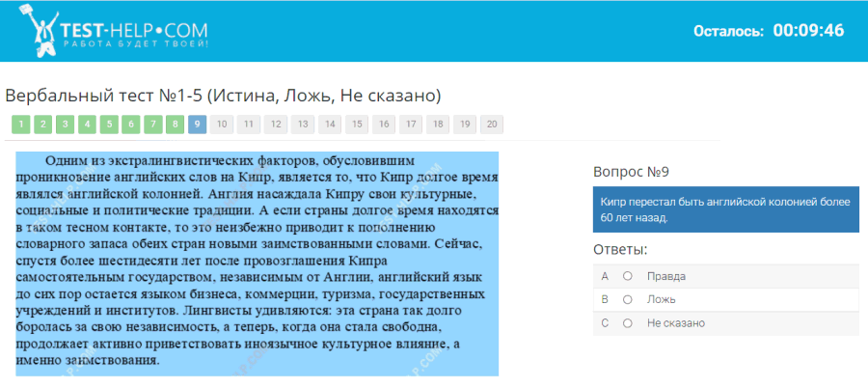868x388 pixels.
Task: Click the "Вопрос №9" heading
Action: [631, 172]
